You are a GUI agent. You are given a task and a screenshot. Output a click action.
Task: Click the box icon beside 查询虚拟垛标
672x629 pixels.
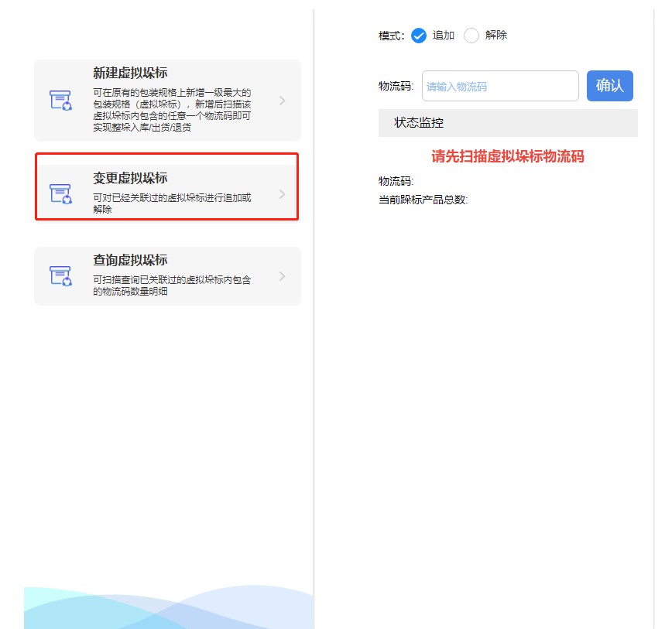[x=60, y=275]
